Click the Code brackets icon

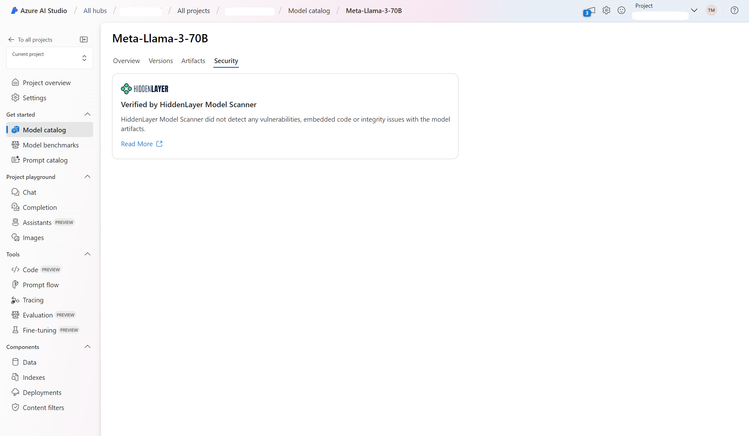coord(15,269)
